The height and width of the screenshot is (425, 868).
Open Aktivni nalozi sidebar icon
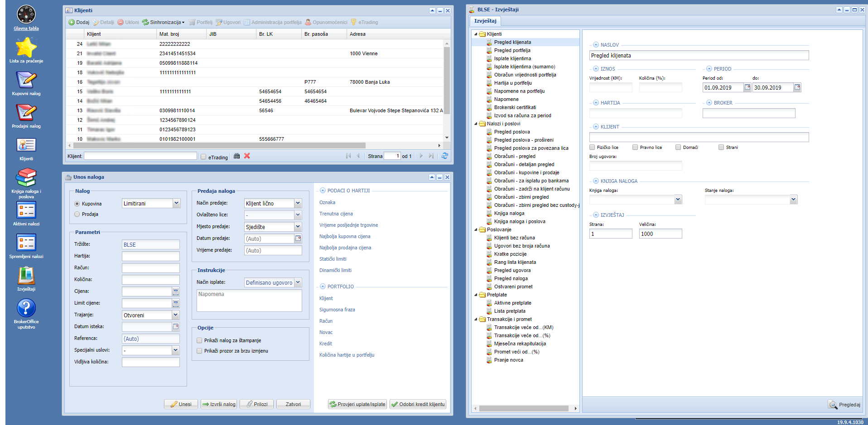(x=26, y=210)
